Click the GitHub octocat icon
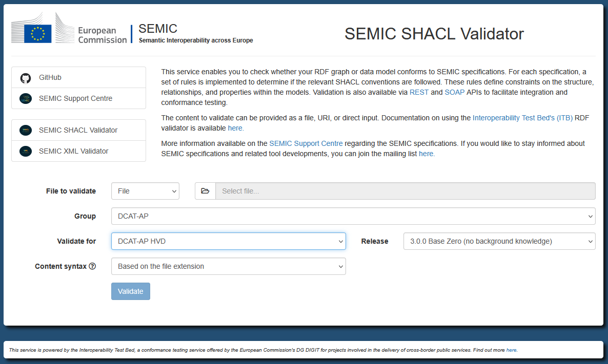608x364 pixels. [26, 78]
